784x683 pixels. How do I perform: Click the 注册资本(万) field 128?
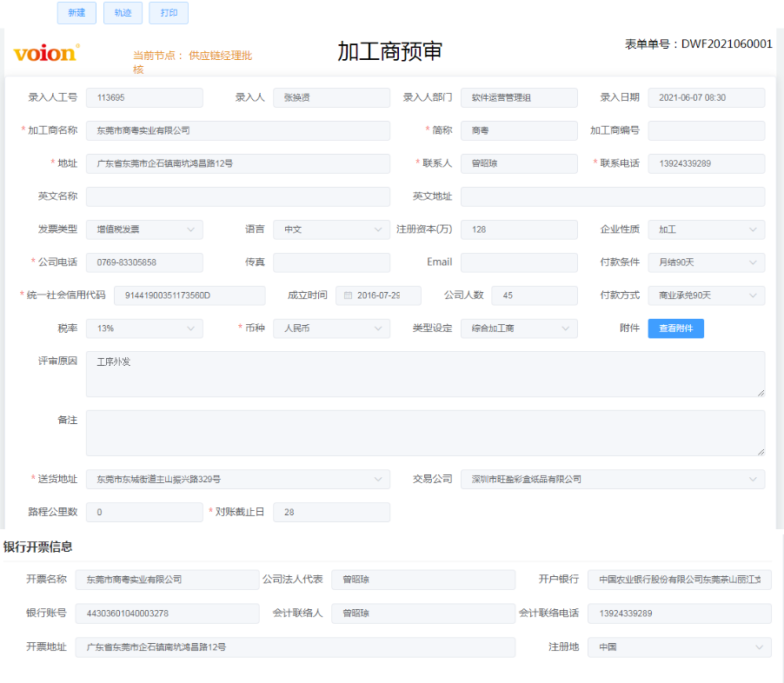pos(519,229)
